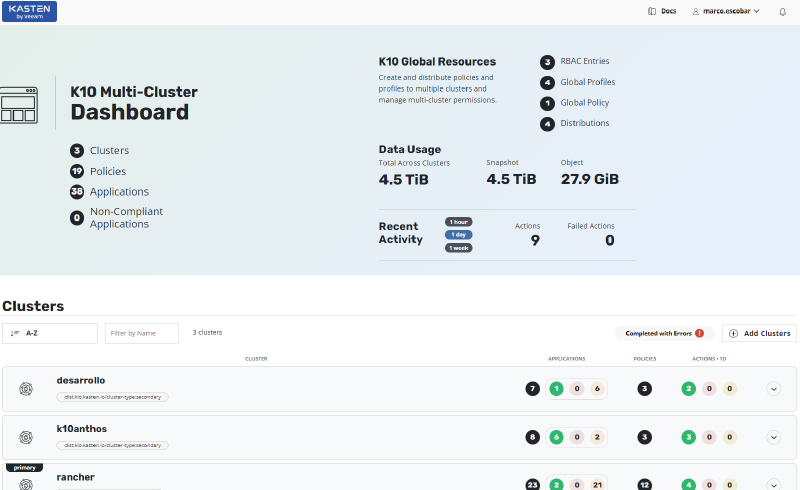Open the marco.escobar user menu
The height and width of the screenshot is (490, 800).
coord(726,11)
